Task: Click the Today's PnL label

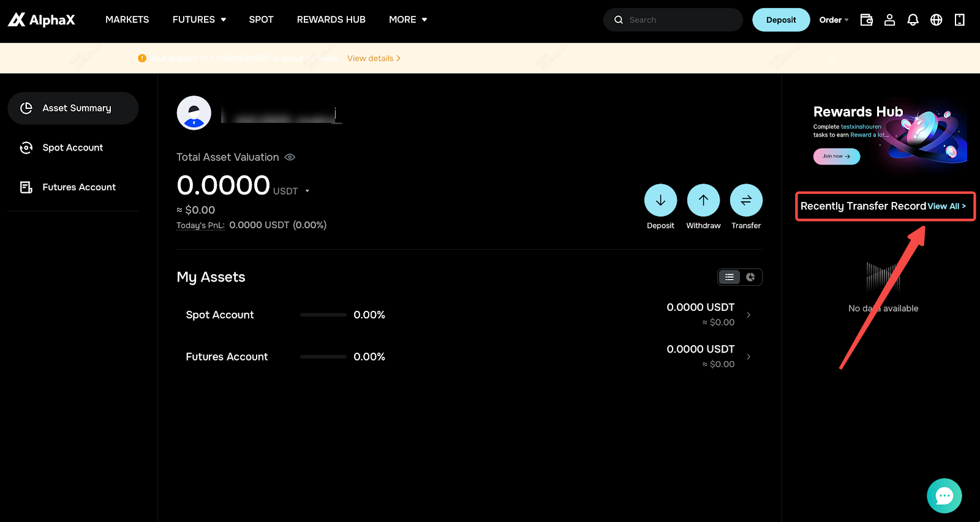Action: (200, 225)
